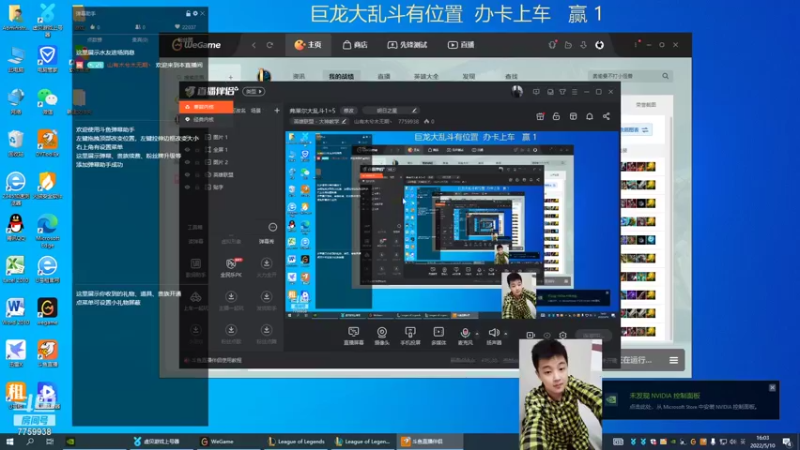Open WeGame 直播 tab
Screen dimensions: 800x450
point(461,45)
